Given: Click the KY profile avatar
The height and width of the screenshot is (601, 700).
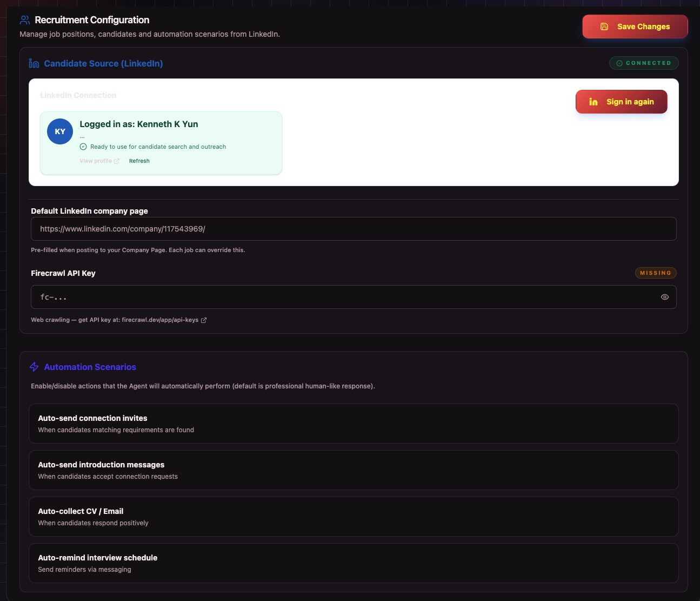Looking at the screenshot, I should tap(60, 131).
